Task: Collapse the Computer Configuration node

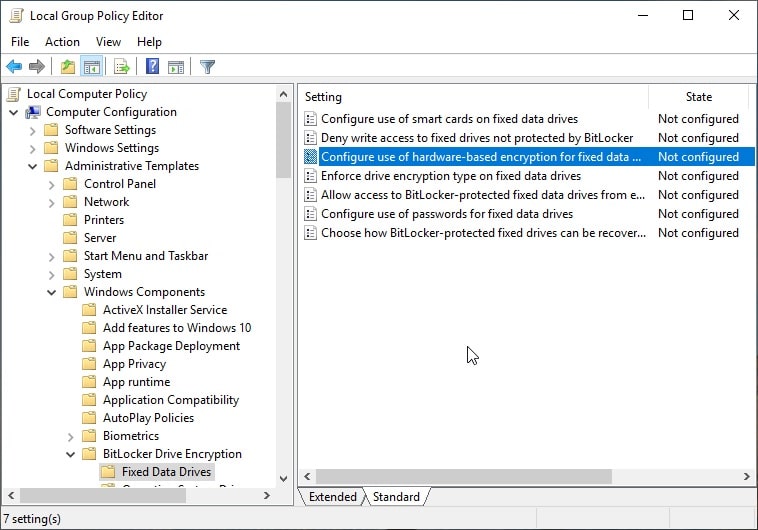Action: click(14, 113)
